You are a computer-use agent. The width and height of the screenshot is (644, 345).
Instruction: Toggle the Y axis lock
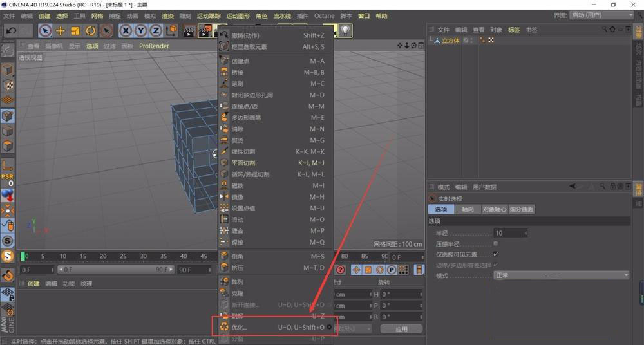pyautogui.click(x=141, y=30)
